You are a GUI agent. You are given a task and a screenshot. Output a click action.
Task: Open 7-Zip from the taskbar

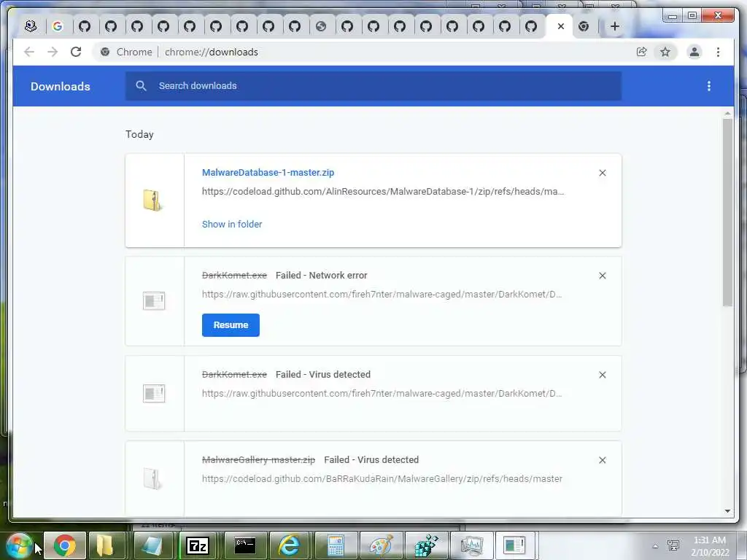[197, 545]
